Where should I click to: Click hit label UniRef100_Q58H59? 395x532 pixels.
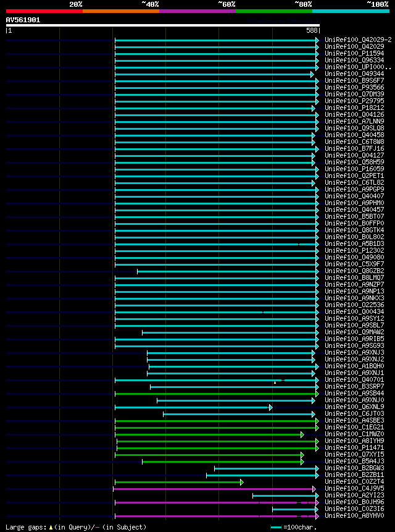pos(354,162)
